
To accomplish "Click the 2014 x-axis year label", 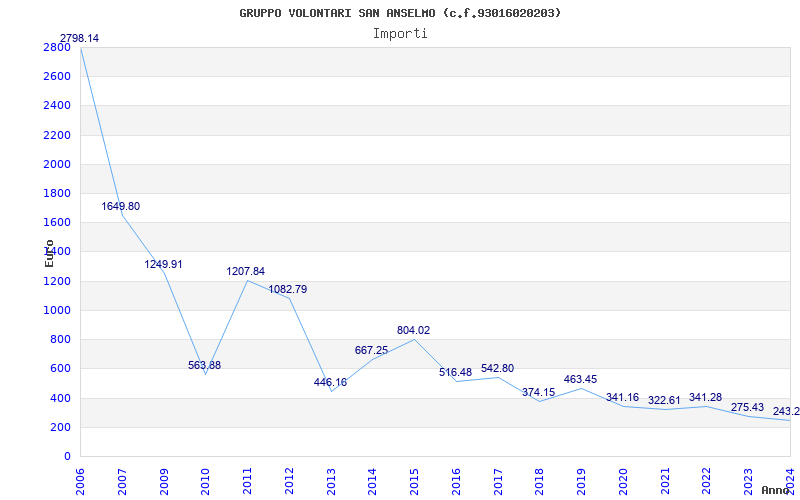I will 372,482.
